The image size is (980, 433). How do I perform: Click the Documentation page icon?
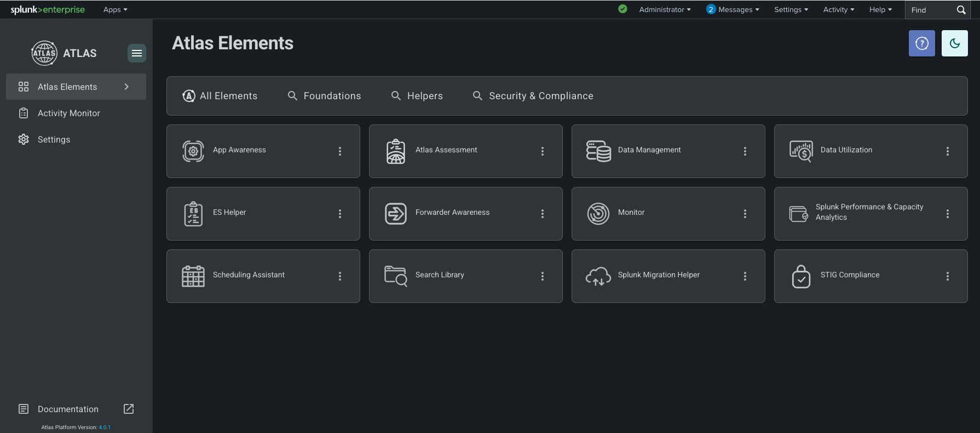point(24,409)
